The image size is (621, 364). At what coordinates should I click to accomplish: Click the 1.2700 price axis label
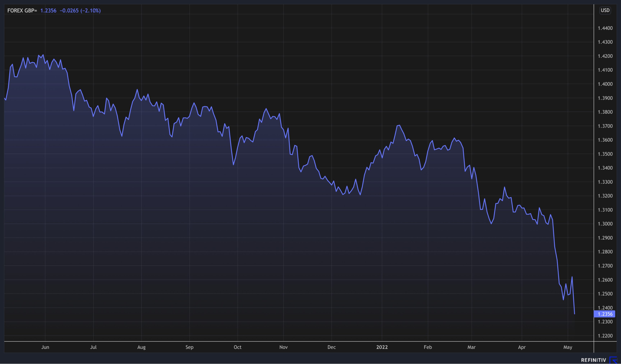605,266
